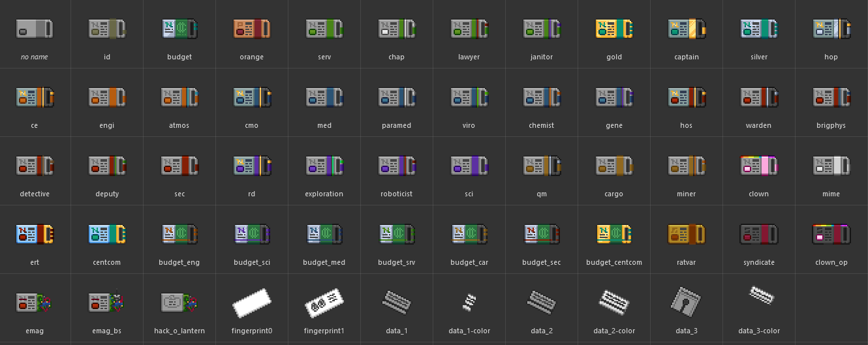The image size is (868, 345).
Task: Click the 'fingerprint1' card sprite
Action: point(324,303)
